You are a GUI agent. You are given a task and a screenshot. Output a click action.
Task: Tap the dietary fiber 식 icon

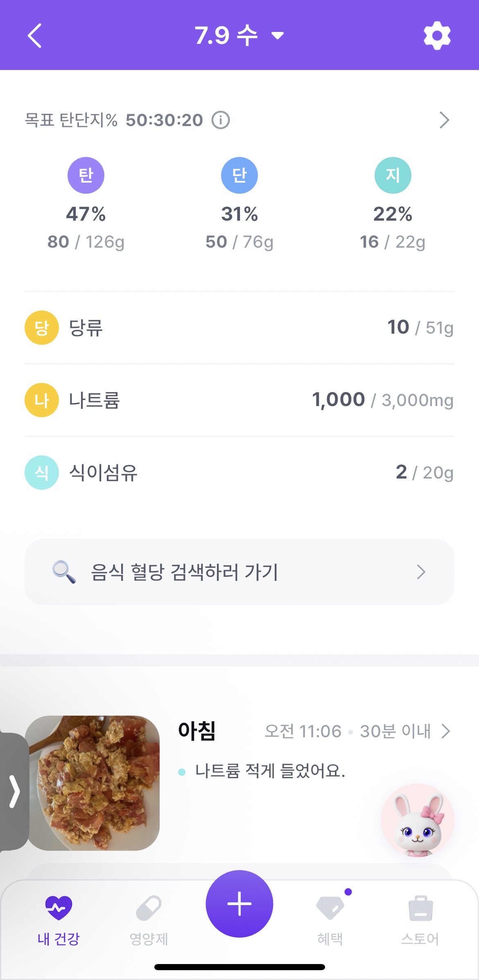point(42,472)
